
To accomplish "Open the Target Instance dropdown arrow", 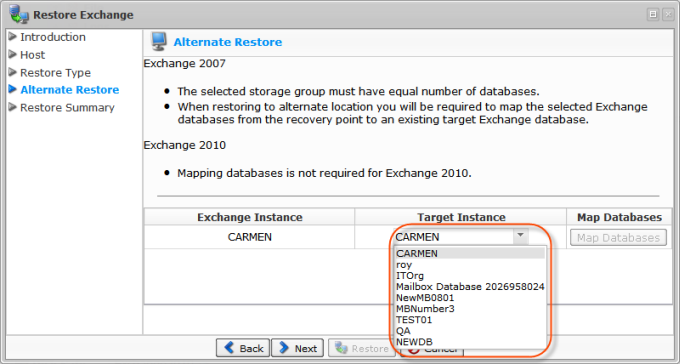I will click(520, 236).
